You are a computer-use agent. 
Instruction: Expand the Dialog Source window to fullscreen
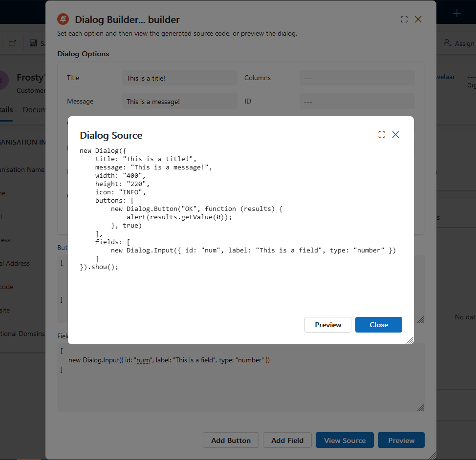382,134
